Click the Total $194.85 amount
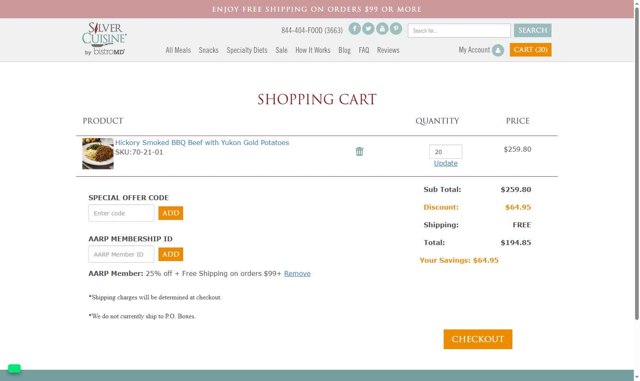 coord(516,243)
